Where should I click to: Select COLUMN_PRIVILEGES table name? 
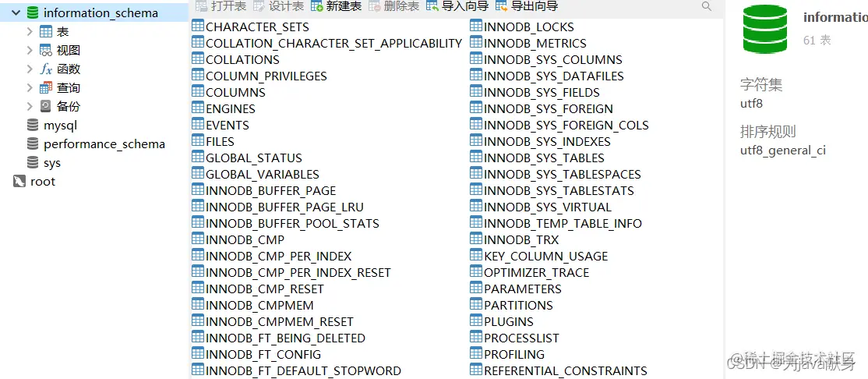pos(266,76)
